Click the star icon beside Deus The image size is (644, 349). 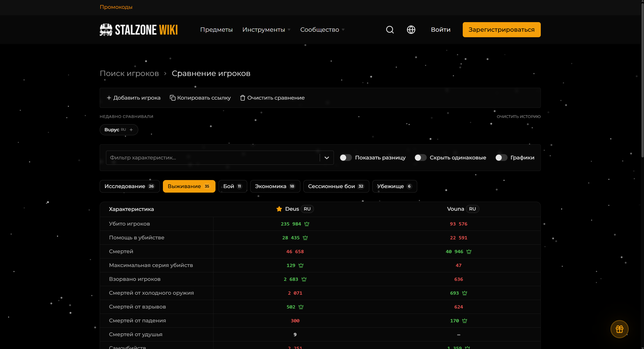[279, 209]
